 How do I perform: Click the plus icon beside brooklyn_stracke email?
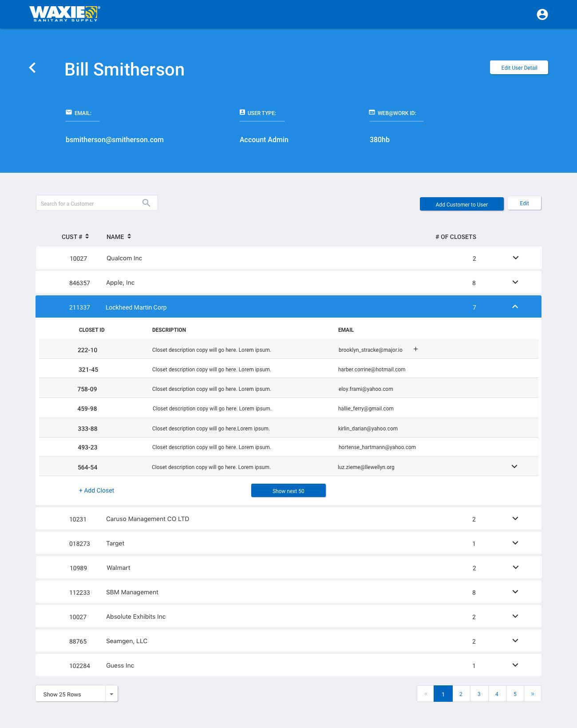[415, 349]
